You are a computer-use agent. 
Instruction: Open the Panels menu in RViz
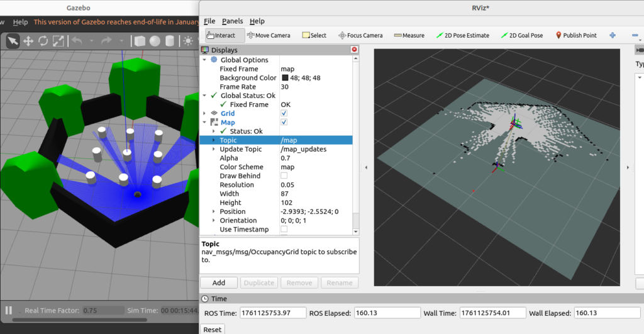click(x=232, y=21)
